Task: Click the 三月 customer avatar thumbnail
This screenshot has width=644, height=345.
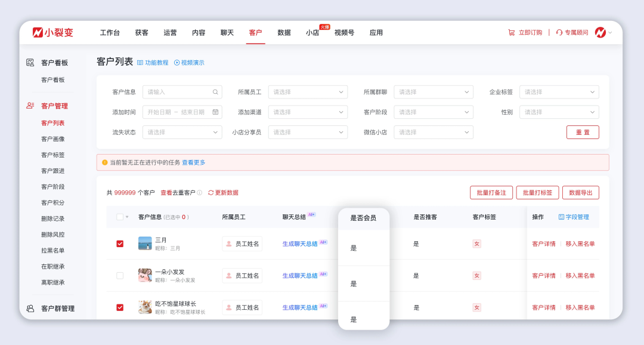Action: click(145, 244)
